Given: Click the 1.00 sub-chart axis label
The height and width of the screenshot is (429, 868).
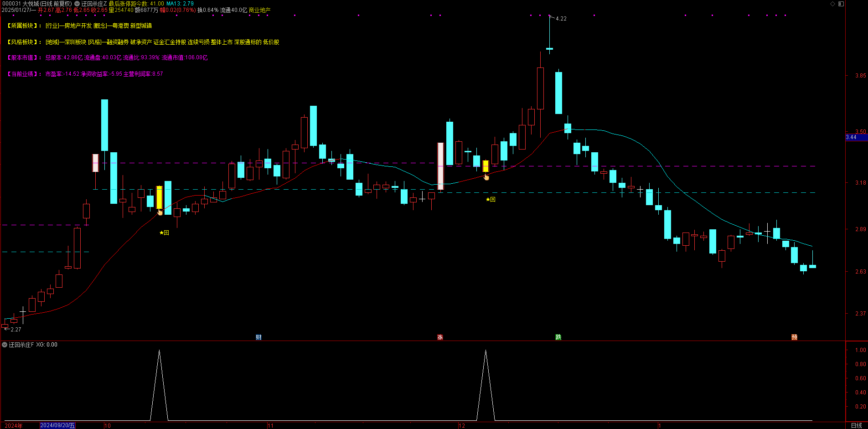Looking at the screenshot, I should point(861,350).
